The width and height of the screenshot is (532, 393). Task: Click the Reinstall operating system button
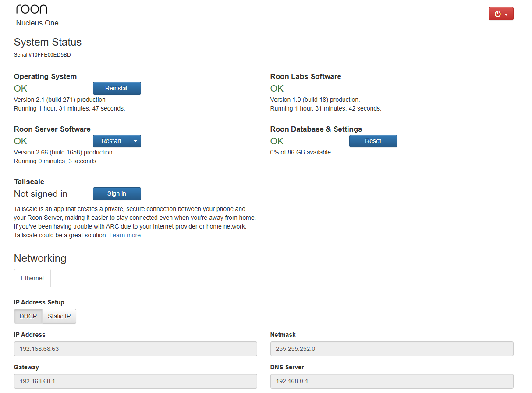click(117, 88)
